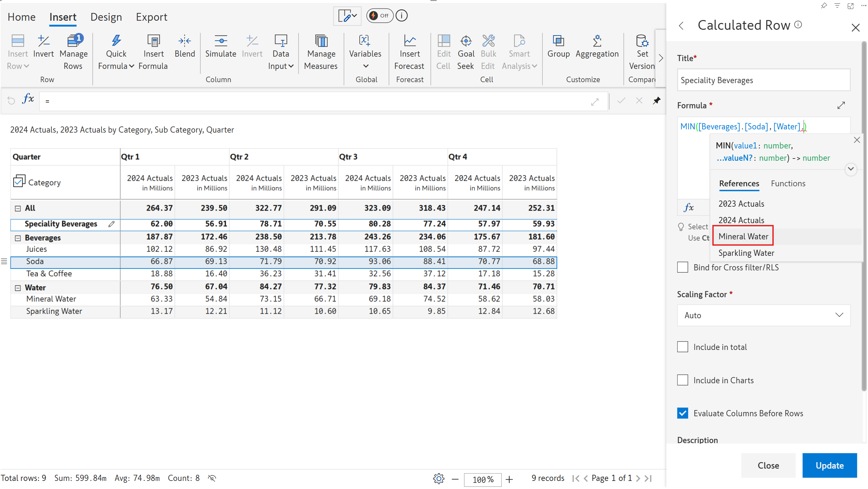868x489 pixels.
Task: Switch to the Design tab
Action: (x=106, y=17)
